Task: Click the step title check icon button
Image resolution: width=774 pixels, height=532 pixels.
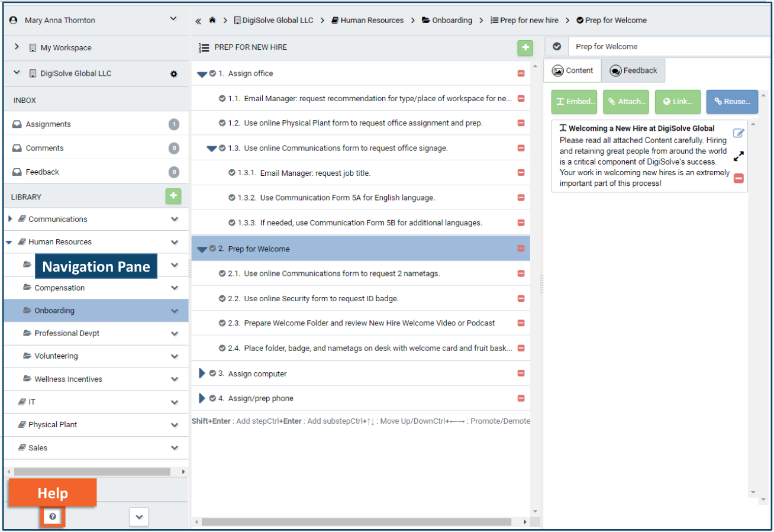Action: 556,47
